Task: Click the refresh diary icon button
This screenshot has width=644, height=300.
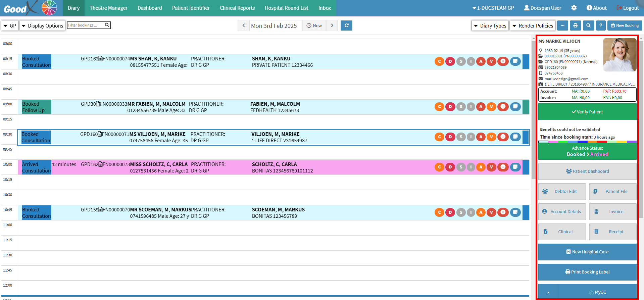Action: point(346,26)
